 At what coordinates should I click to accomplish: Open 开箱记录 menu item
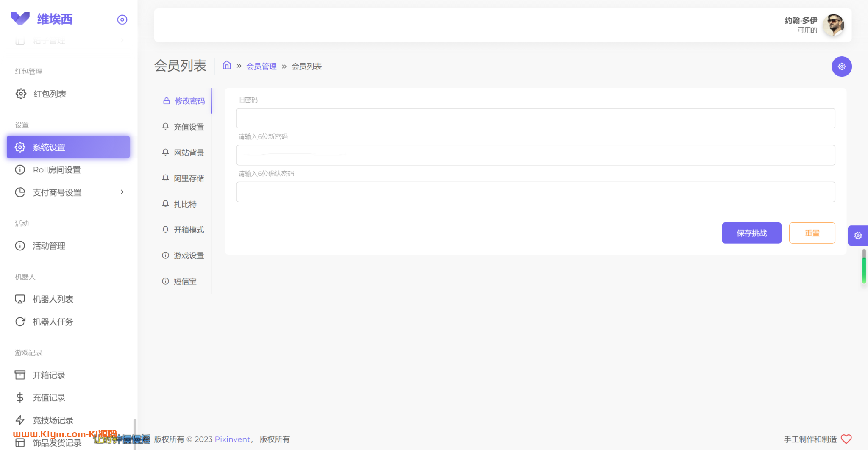[68, 375]
